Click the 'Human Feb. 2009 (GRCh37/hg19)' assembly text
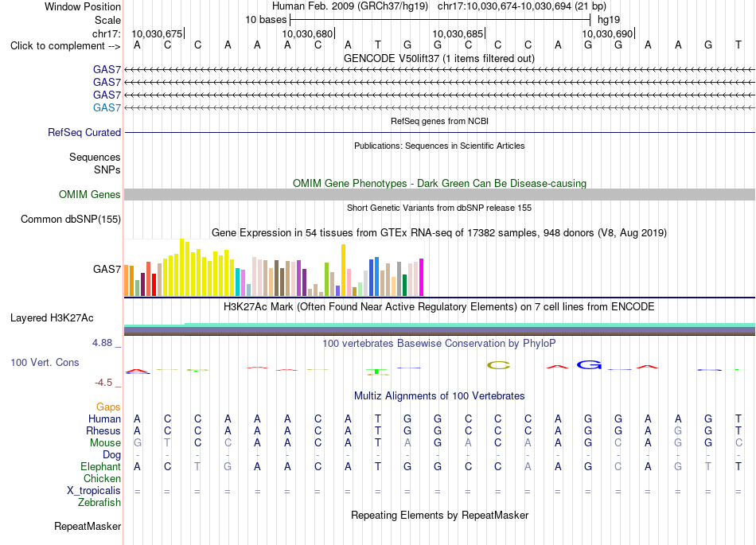Image resolution: width=756 pixels, height=545 pixels. click(350, 6)
